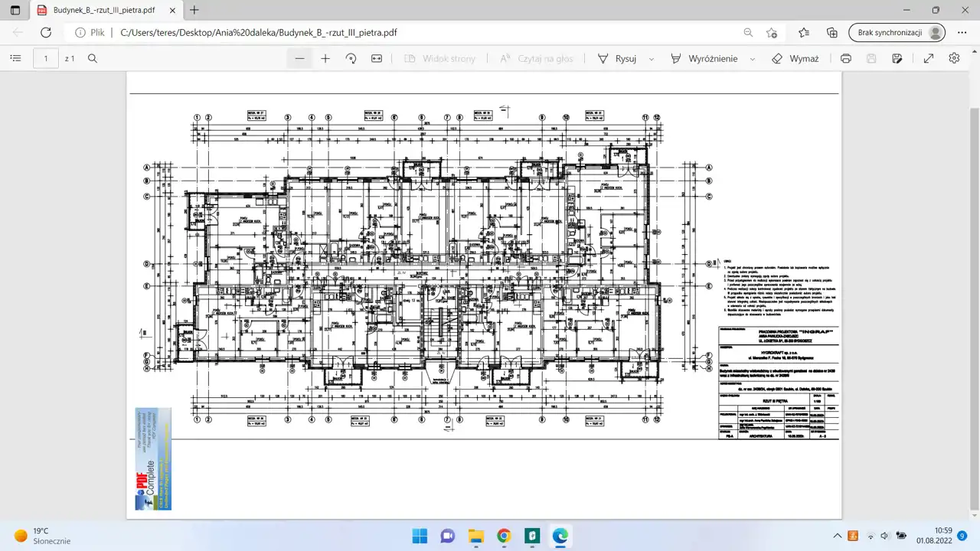Toggle fit to width view

[377, 58]
